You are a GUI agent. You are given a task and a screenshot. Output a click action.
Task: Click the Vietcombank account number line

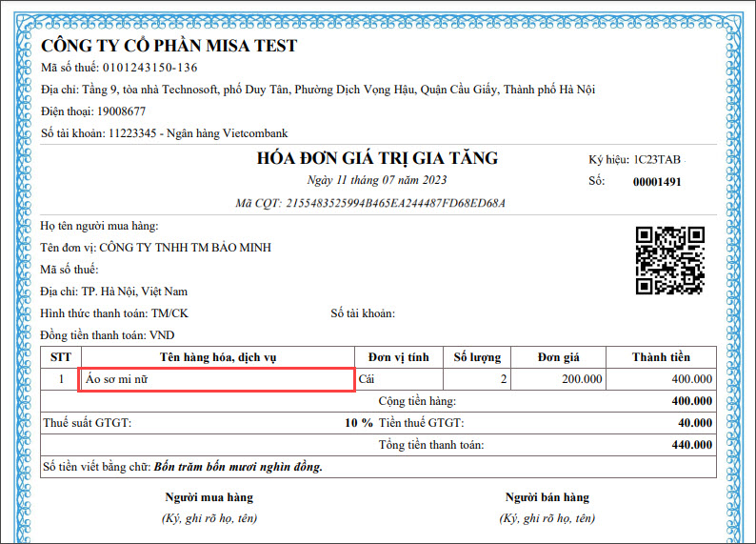click(164, 133)
